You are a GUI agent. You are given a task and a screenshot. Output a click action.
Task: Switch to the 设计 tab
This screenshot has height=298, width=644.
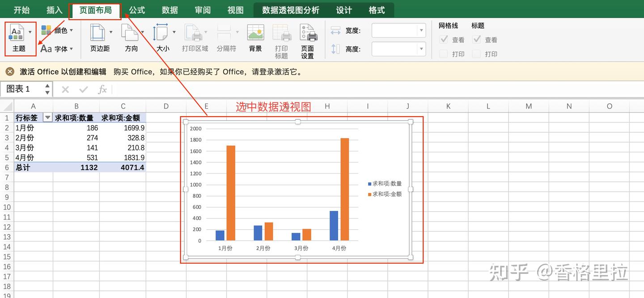tap(344, 10)
